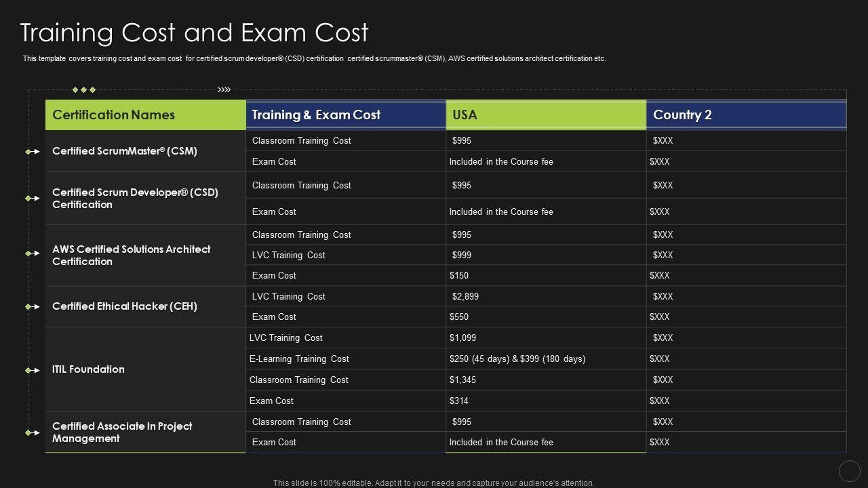Click Classroom Training Cost for Project Management
The height and width of the screenshot is (488, 868).
(x=302, y=422)
